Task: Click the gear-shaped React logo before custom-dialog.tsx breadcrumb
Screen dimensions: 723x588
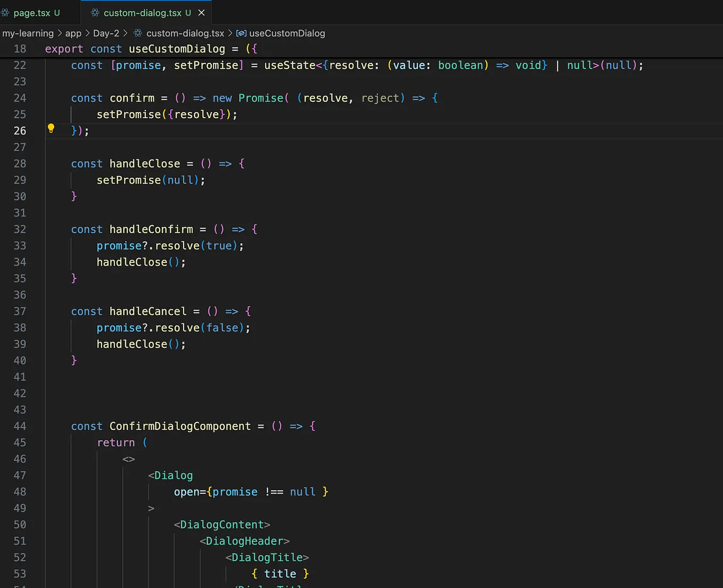Action: [137, 33]
